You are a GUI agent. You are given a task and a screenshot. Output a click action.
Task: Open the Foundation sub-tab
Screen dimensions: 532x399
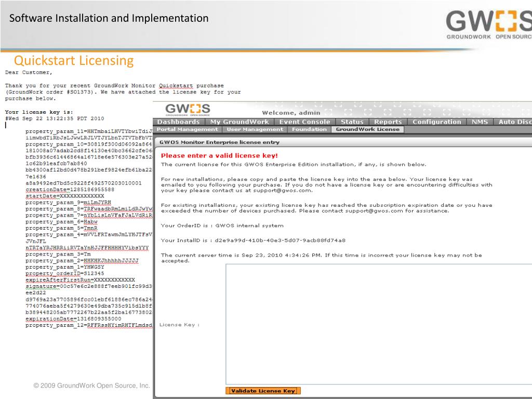[x=309, y=129]
